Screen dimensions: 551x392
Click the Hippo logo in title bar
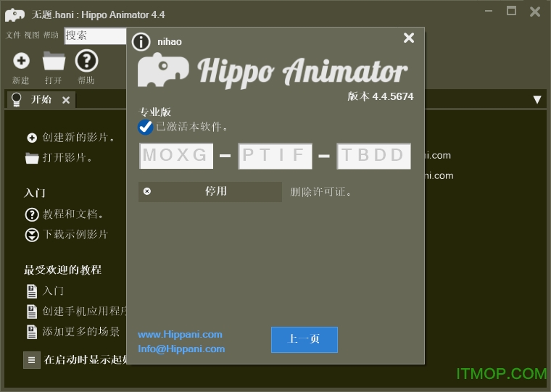coord(14,14)
